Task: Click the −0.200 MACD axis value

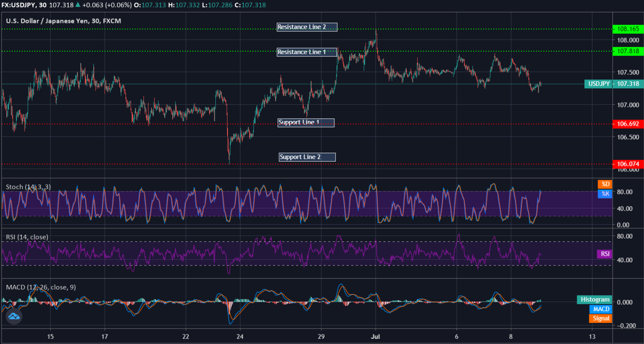Action: 626,325
